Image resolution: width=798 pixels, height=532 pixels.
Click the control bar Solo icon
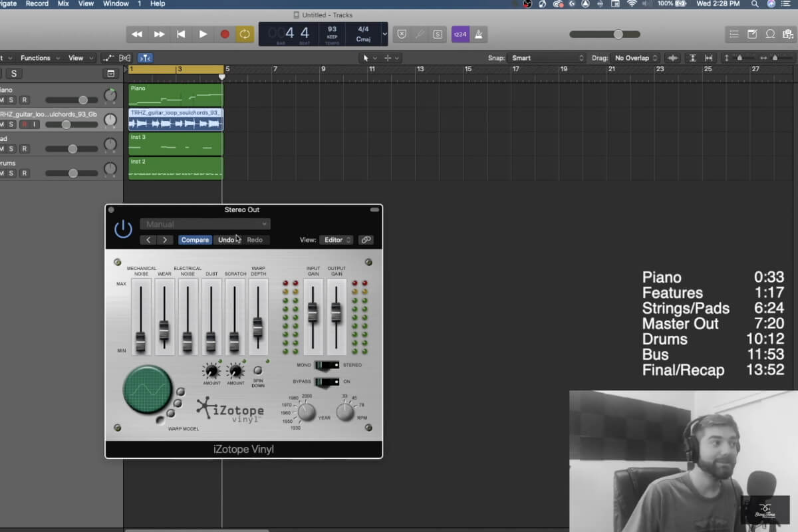coord(438,34)
